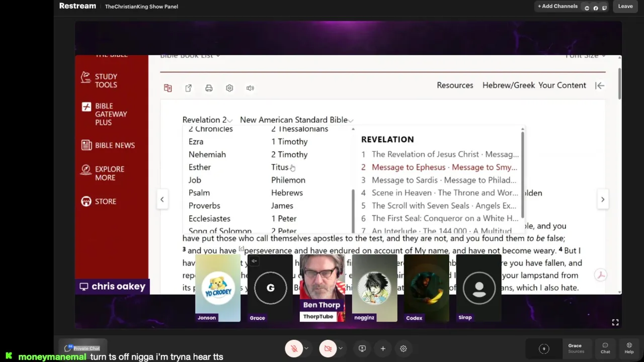644x362 pixels.
Task: Open the New American Standard Bible dropdown
Action: 297,120
